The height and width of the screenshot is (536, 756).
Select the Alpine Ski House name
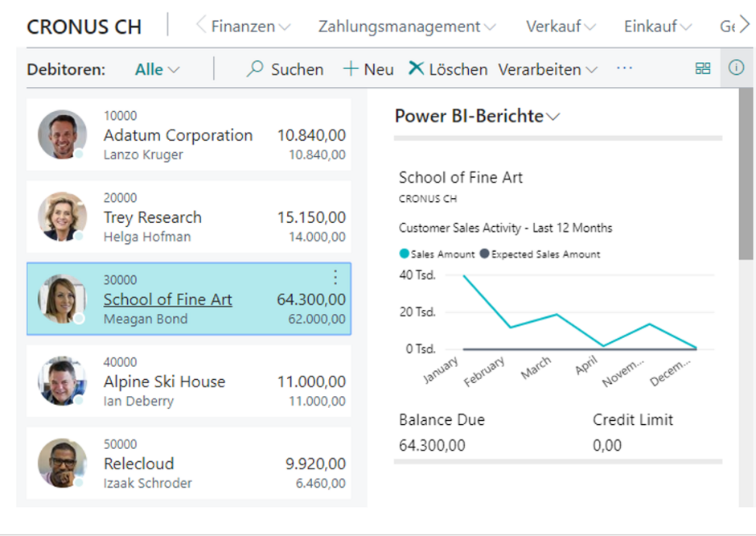pyautogui.click(x=164, y=381)
